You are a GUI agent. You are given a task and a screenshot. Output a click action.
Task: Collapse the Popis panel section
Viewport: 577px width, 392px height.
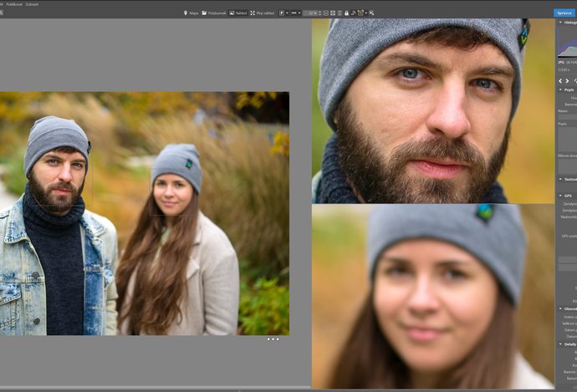[560, 89]
